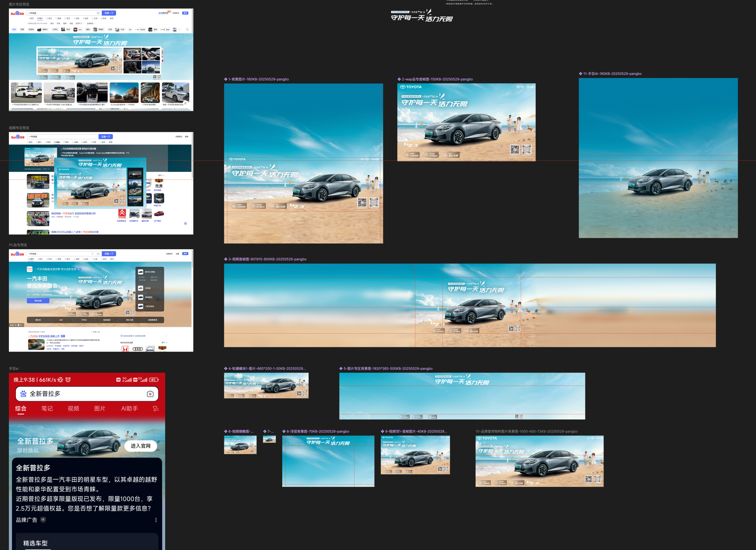Screen dimensions: 756x550
Task: Select section label PC品专预览
Action: click(18, 245)
